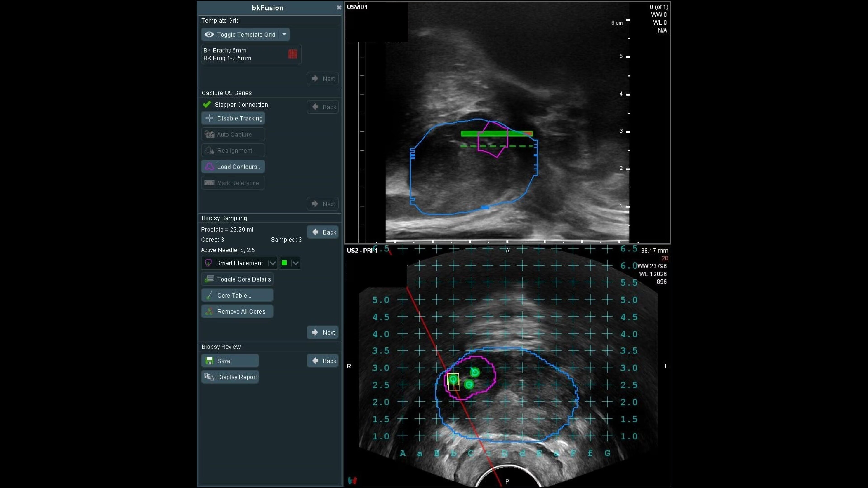Viewport: 868px width, 488px height.
Task: Toggle template grid visibility eye
Action: (209, 35)
